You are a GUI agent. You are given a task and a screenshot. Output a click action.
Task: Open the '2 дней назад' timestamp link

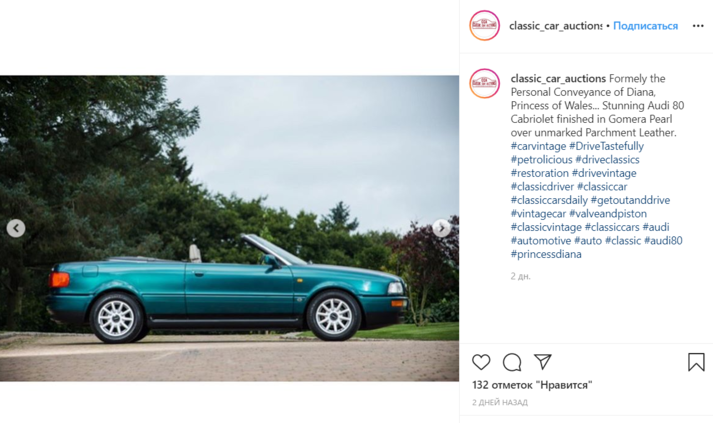click(500, 402)
